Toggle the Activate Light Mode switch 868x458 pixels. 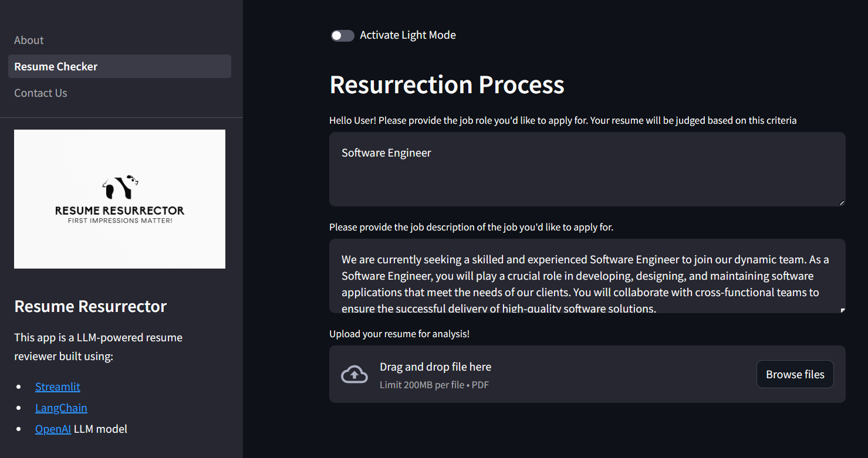coord(343,36)
